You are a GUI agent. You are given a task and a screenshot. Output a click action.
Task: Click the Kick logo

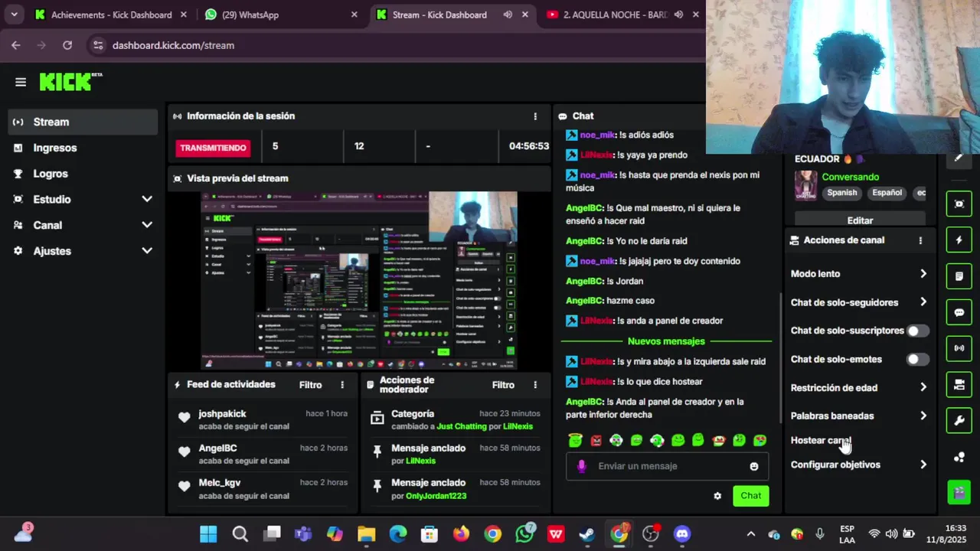coord(70,82)
